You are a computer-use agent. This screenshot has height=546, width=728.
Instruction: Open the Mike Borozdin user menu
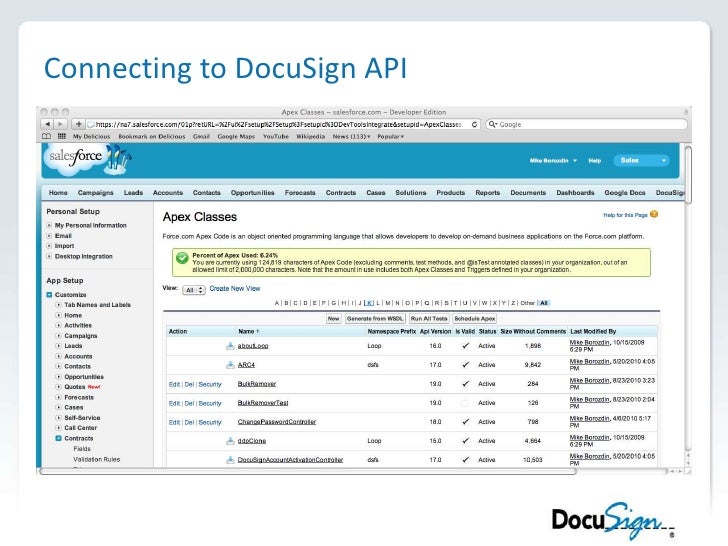tap(553, 161)
